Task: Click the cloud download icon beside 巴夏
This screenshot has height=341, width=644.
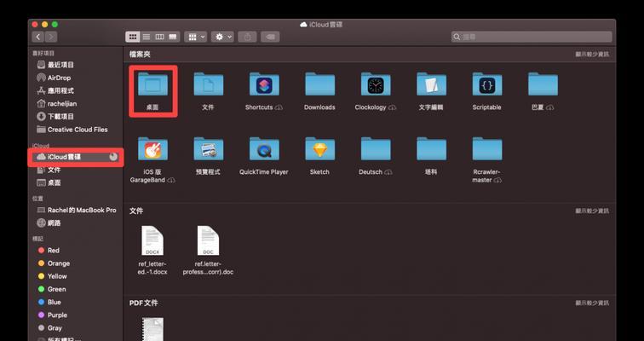Action: tap(550, 107)
